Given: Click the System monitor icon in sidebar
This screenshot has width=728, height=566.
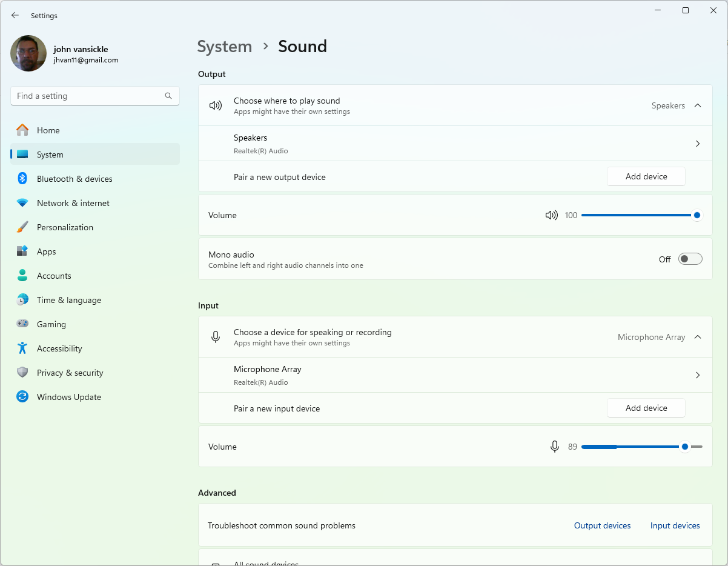Looking at the screenshot, I should (x=22, y=155).
